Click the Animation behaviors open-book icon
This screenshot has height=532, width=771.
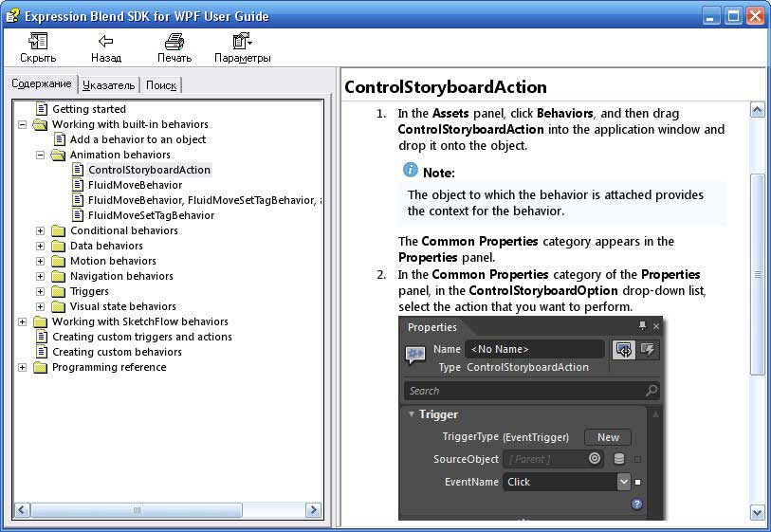tap(58, 155)
